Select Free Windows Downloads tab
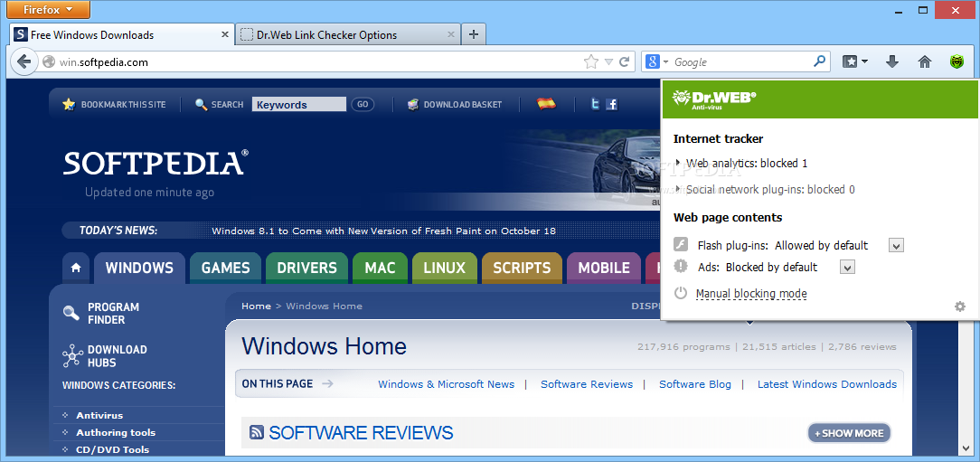 point(123,34)
